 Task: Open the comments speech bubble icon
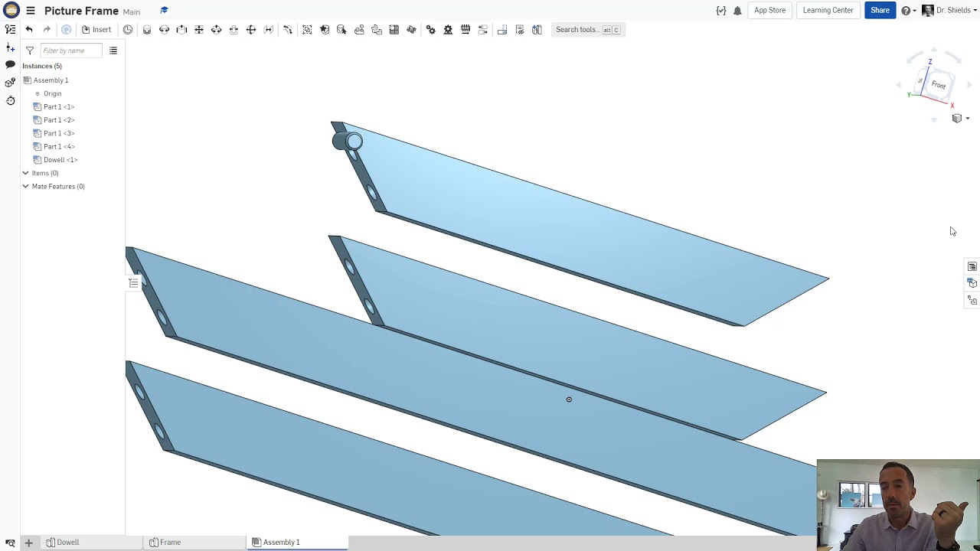point(10,65)
